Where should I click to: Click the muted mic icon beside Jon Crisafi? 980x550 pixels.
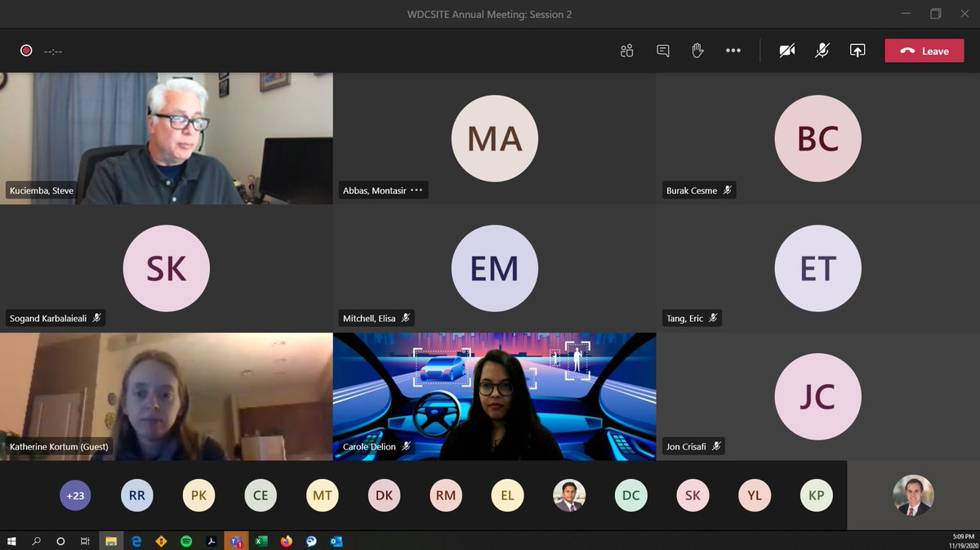716,446
